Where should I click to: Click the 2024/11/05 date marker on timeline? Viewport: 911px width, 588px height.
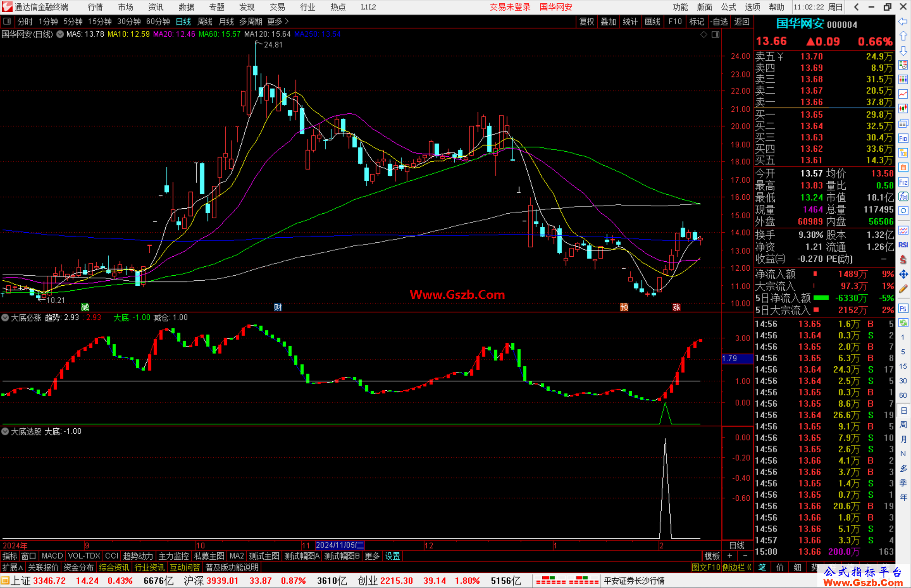340,545
